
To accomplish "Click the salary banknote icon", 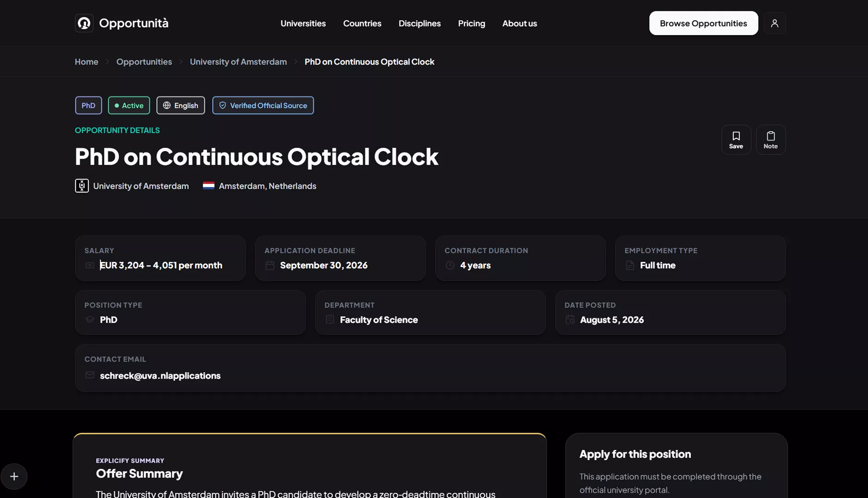I will (90, 265).
